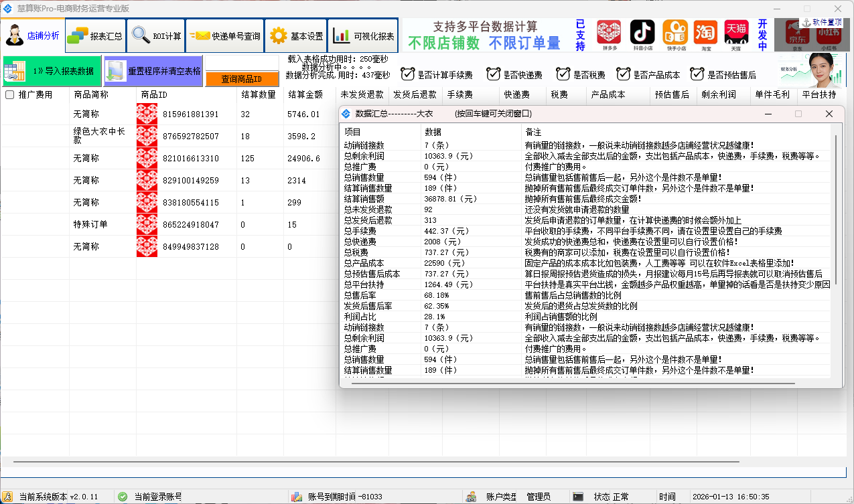854x504 pixels.
Task: Click the product ID input field
Action: click(x=241, y=63)
